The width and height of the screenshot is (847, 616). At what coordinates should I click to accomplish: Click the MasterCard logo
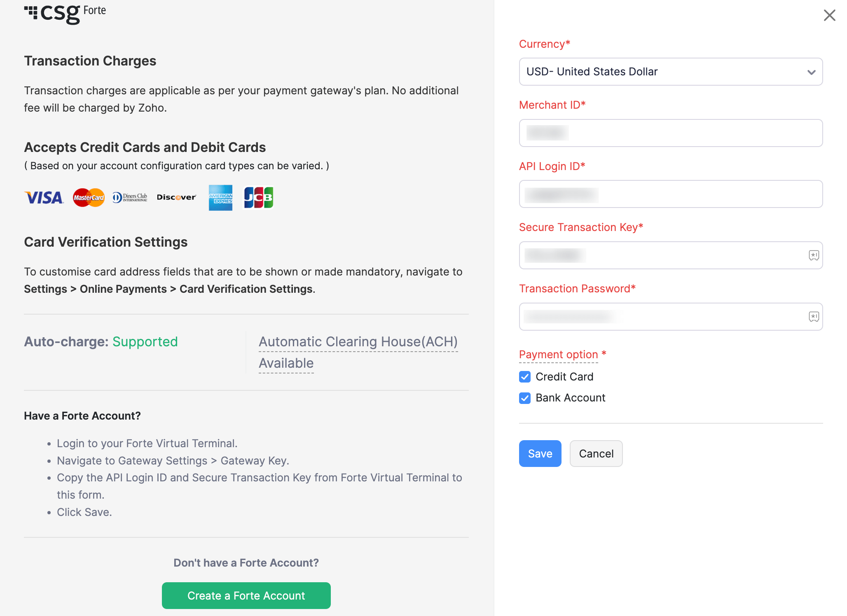pos(89,198)
